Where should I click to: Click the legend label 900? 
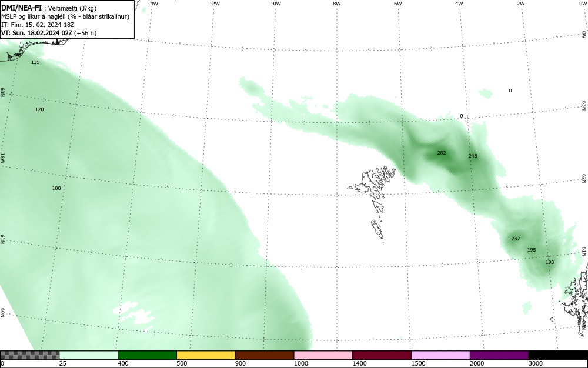(240, 363)
